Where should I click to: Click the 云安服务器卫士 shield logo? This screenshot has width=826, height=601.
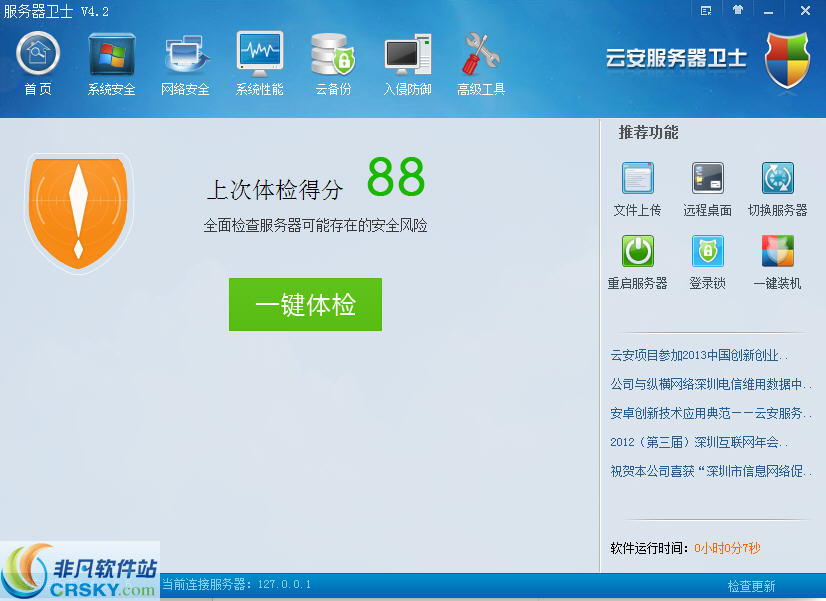787,60
